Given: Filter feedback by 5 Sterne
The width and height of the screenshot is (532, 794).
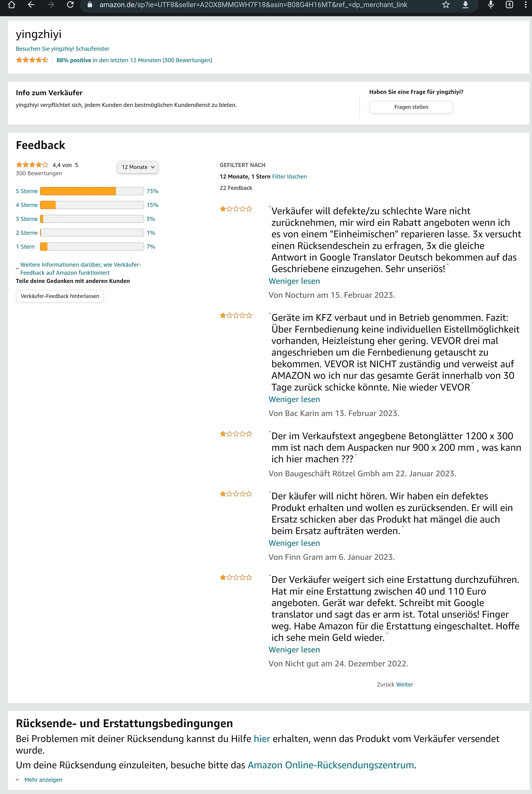Looking at the screenshot, I should (x=27, y=191).
